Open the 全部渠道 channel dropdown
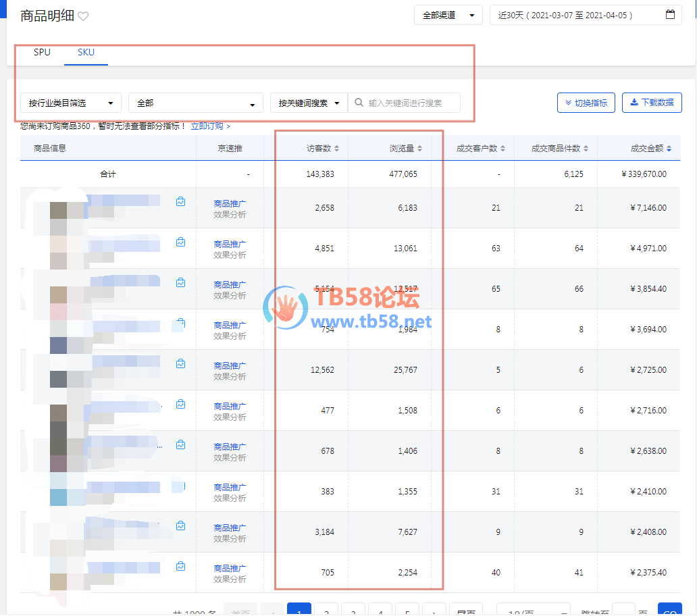The height and width of the screenshot is (616, 697). pos(448,15)
